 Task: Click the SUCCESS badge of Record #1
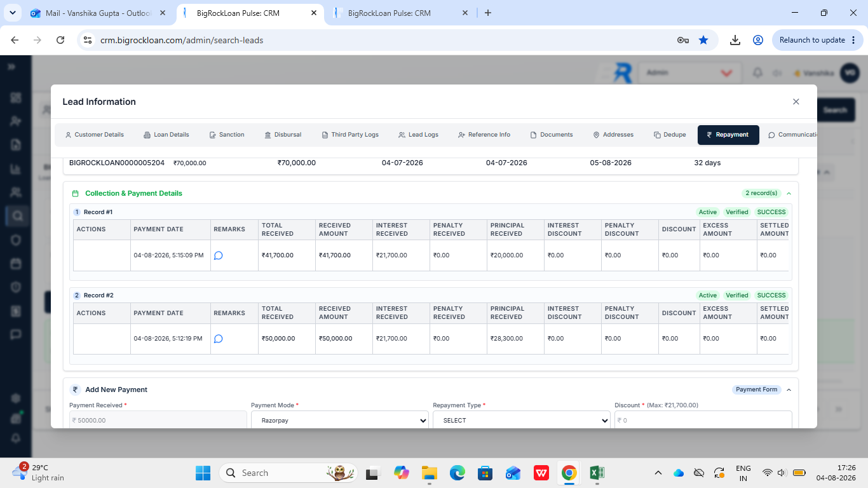[x=771, y=212]
